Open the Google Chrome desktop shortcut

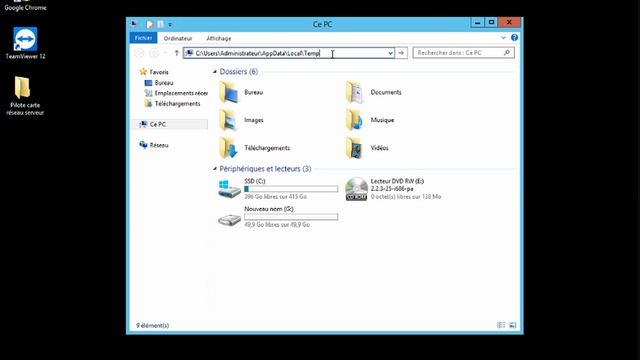coord(25,6)
